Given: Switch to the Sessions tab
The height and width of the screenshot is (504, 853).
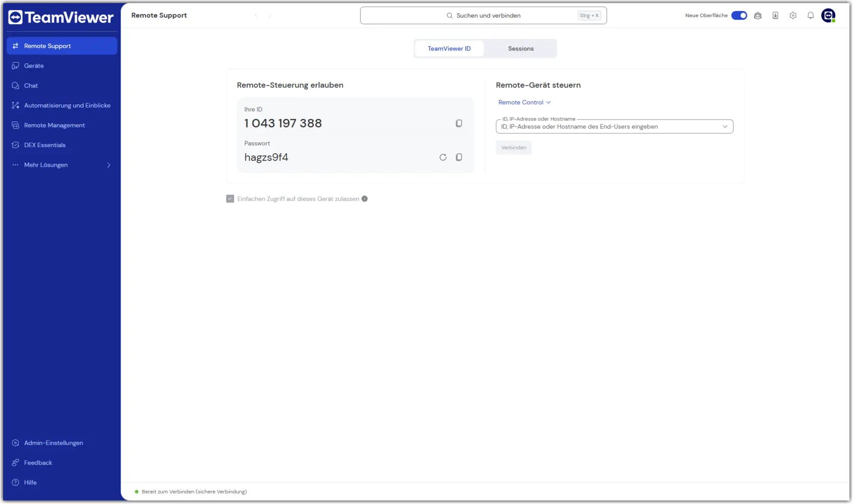Looking at the screenshot, I should tap(521, 48).
